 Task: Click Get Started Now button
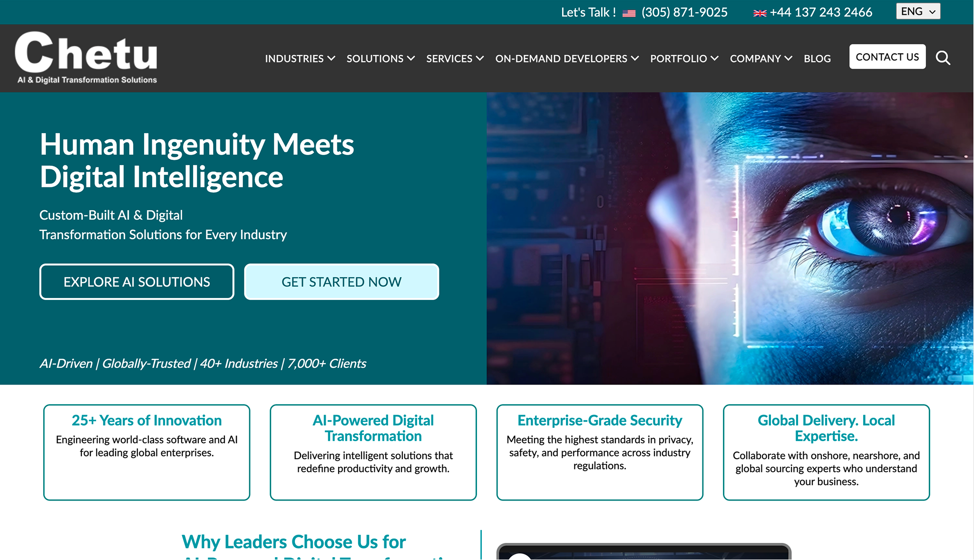pos(341,282)
